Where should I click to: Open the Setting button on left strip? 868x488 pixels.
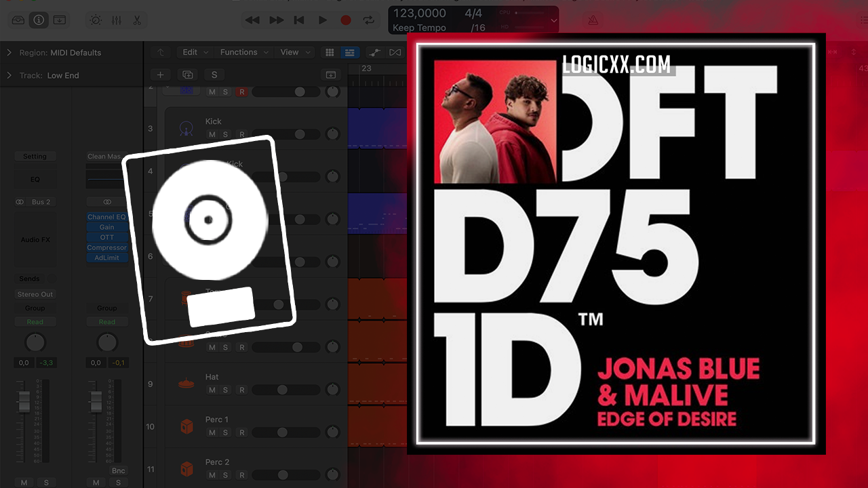click(x=35, y=157)
